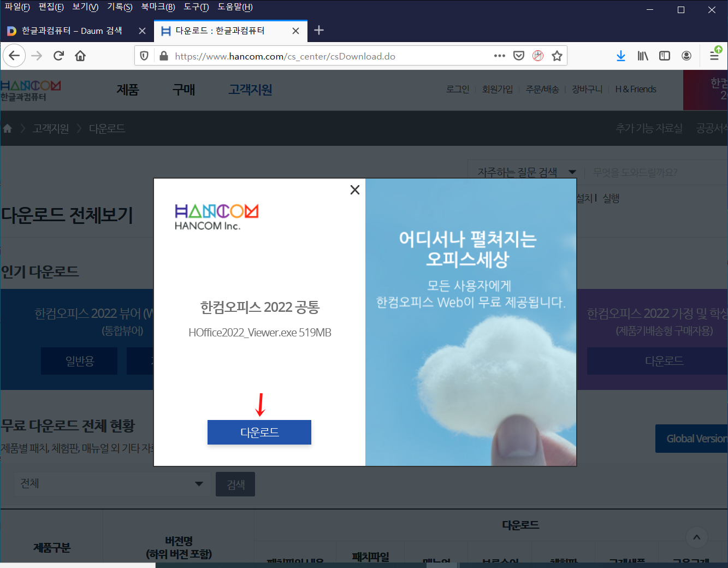This screenshot has width=728, height=568.
Task: Open the library bookshelf icon
Action: pyautogui.click(x=643, y=56)
